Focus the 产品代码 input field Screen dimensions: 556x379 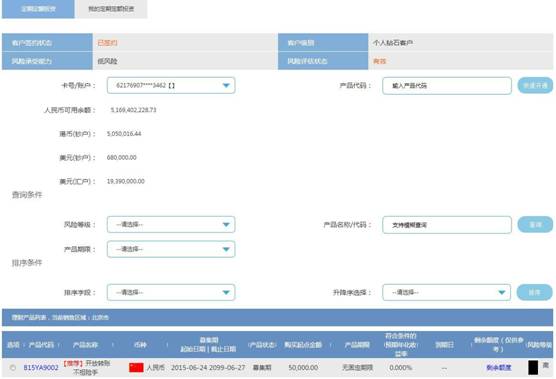pos(447,85)
